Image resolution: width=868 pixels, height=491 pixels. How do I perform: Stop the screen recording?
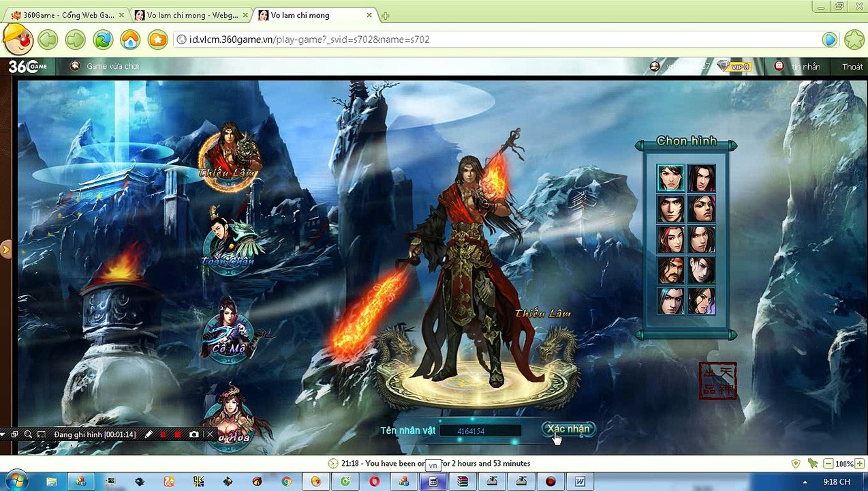coord(178,434)
